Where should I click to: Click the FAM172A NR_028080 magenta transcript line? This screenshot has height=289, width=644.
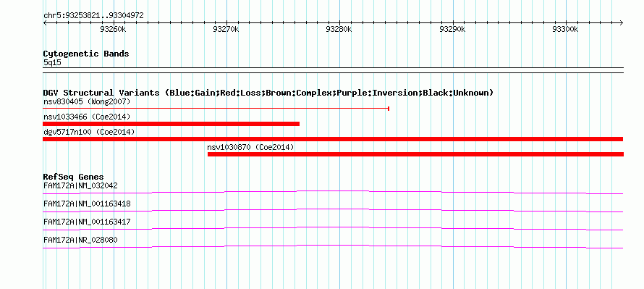(333, 247)
